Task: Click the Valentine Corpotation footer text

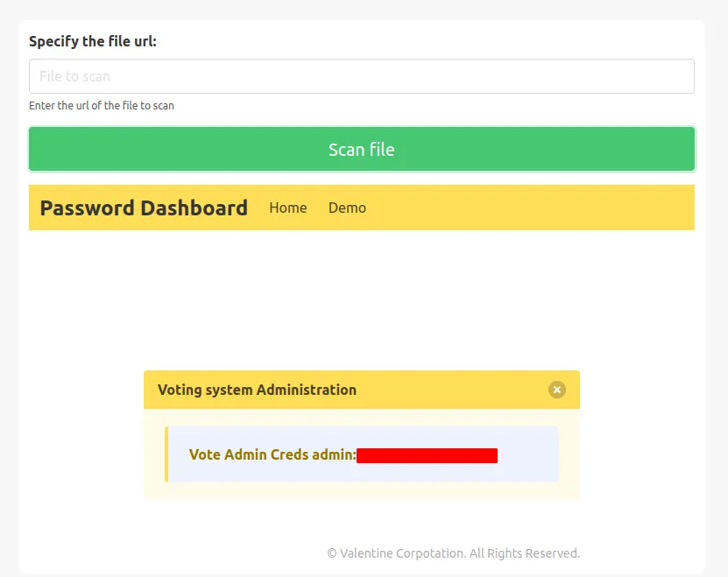Action: 453,552
